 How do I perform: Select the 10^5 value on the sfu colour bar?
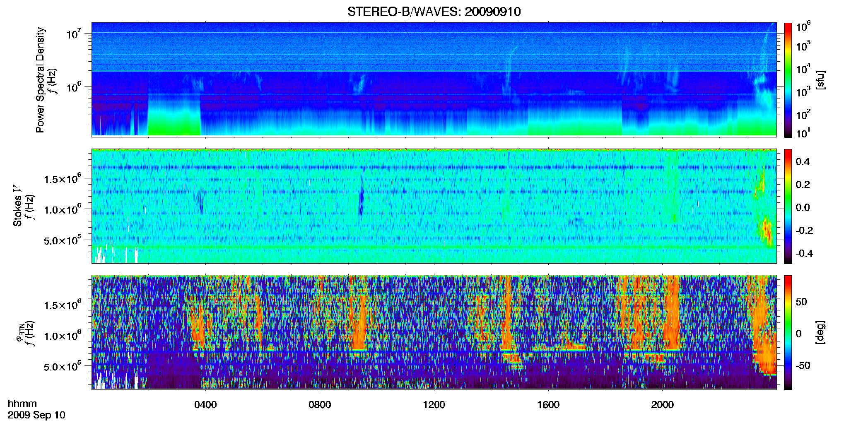click(803, 46)
